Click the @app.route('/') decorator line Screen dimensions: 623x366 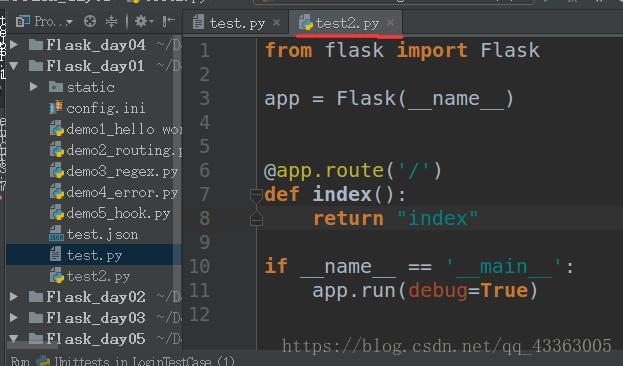[x=353, y=170]
